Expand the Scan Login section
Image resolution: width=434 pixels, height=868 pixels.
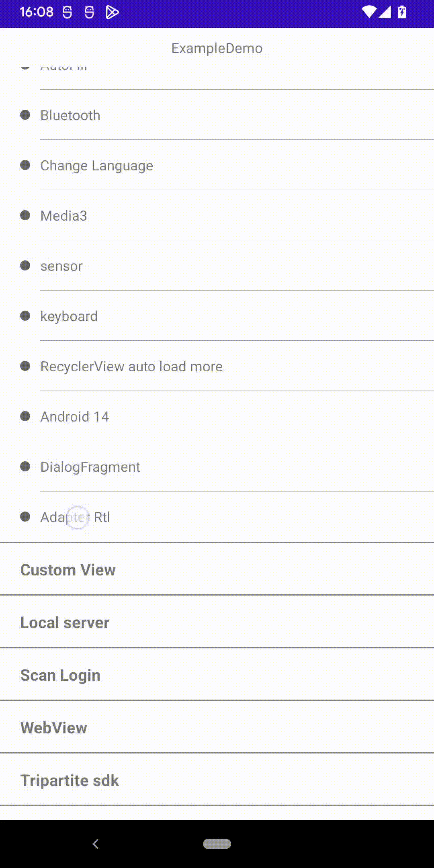click(x=217, y=674)
